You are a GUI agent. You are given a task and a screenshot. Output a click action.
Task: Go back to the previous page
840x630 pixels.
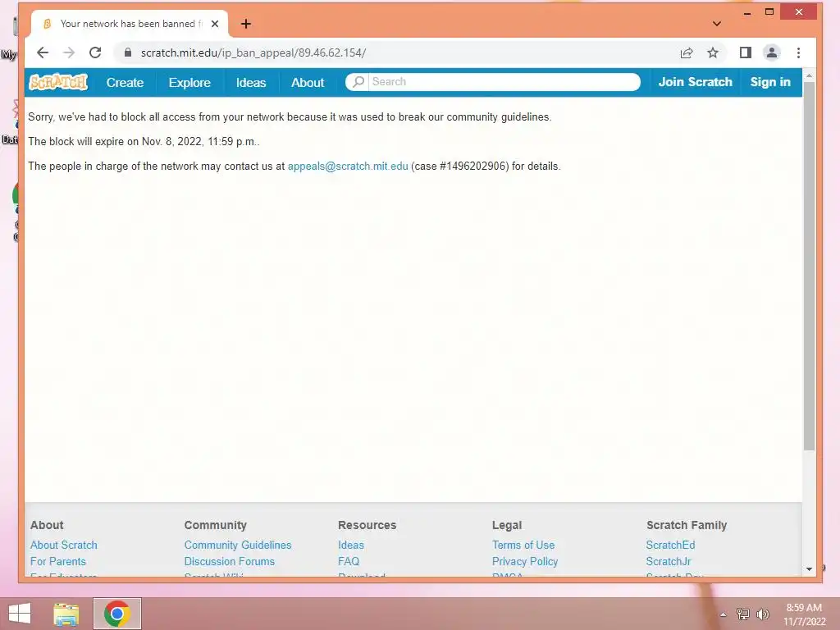pyautogui.click(x=43, y=52)
